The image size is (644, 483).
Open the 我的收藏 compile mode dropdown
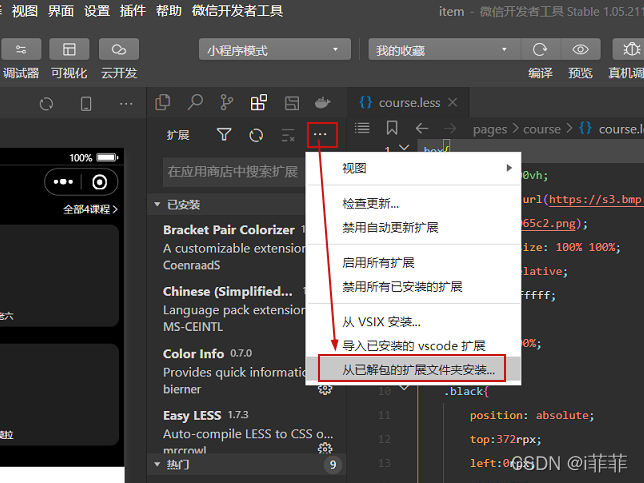444,50
